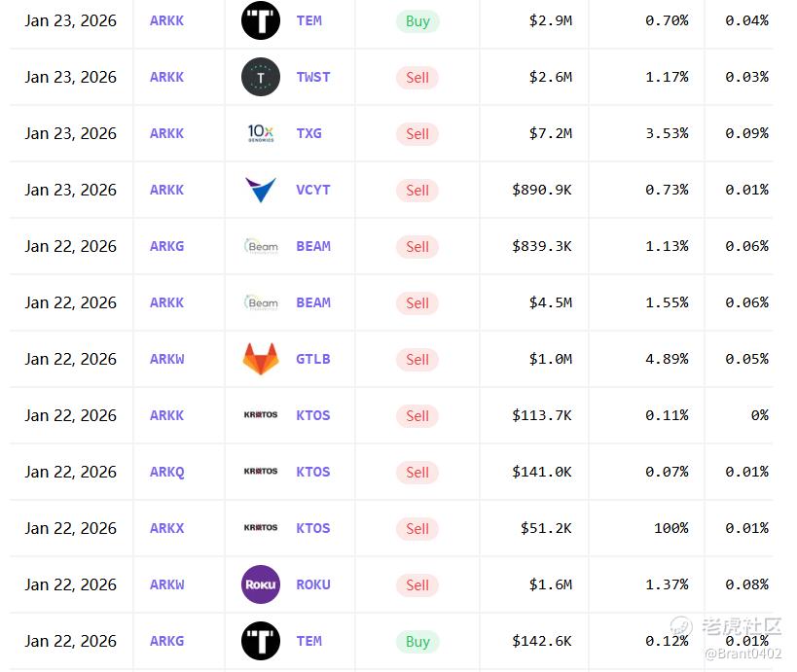Click the Beam logo in the ARKG row
Screen dimensions: 797x672
[261, 246]
